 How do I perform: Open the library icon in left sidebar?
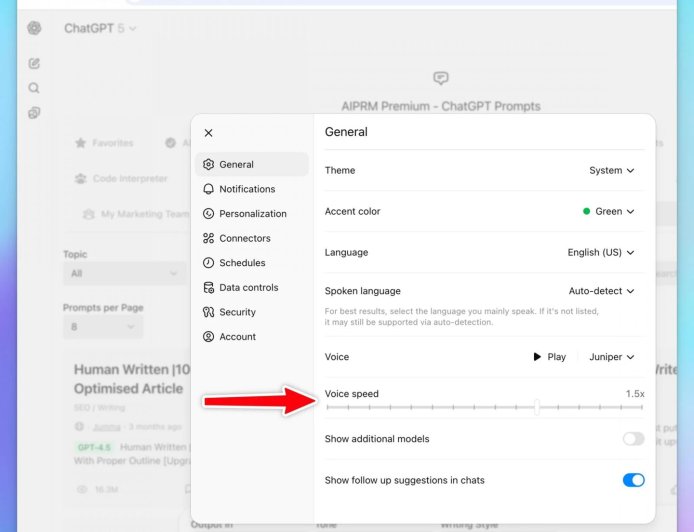click(35, 113)
